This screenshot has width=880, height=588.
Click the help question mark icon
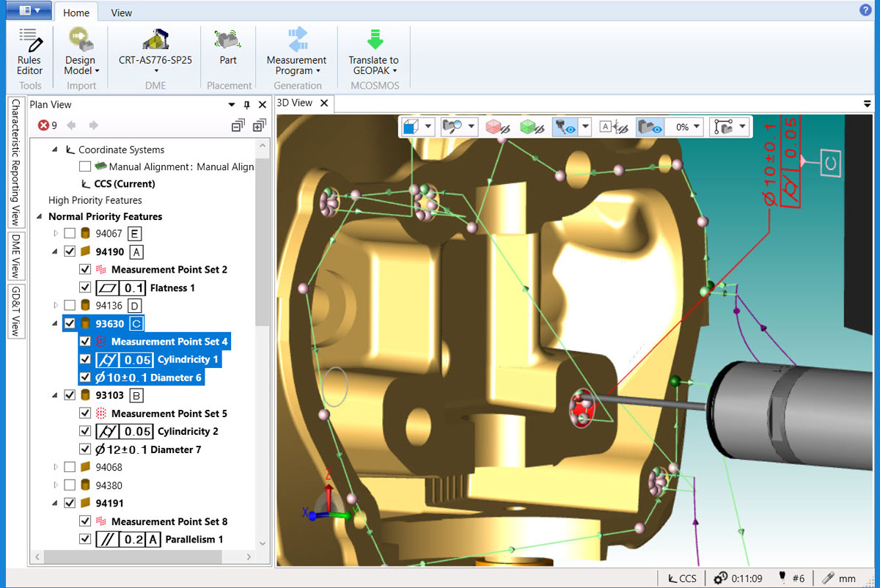(865, 10)
